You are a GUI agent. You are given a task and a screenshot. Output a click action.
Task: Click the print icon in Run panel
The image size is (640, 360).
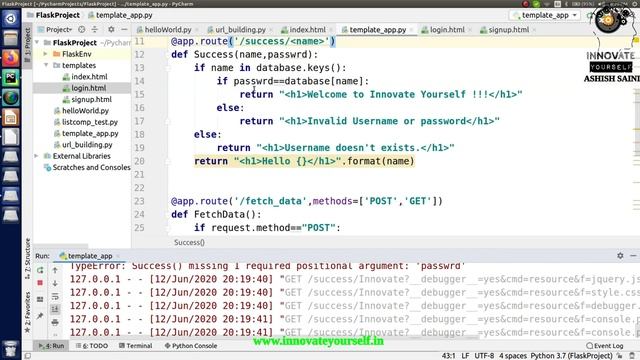click(x=55, y=322)
